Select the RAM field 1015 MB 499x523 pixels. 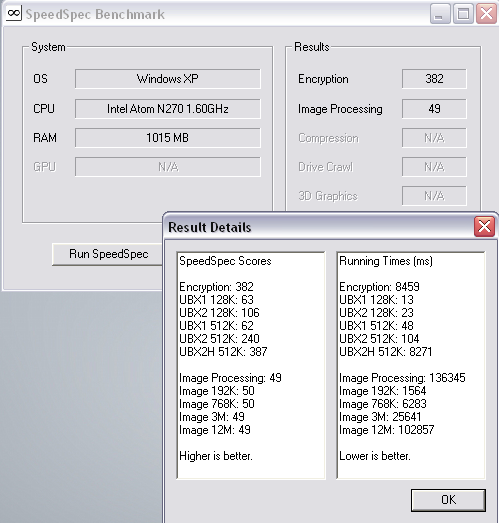pyautogui.click(x=168, y=138)
